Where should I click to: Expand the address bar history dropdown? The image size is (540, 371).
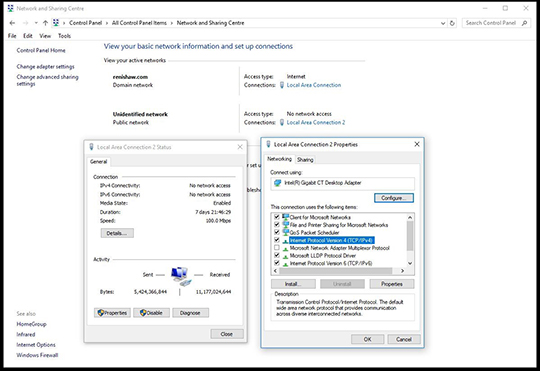click(x=443, y=23)
